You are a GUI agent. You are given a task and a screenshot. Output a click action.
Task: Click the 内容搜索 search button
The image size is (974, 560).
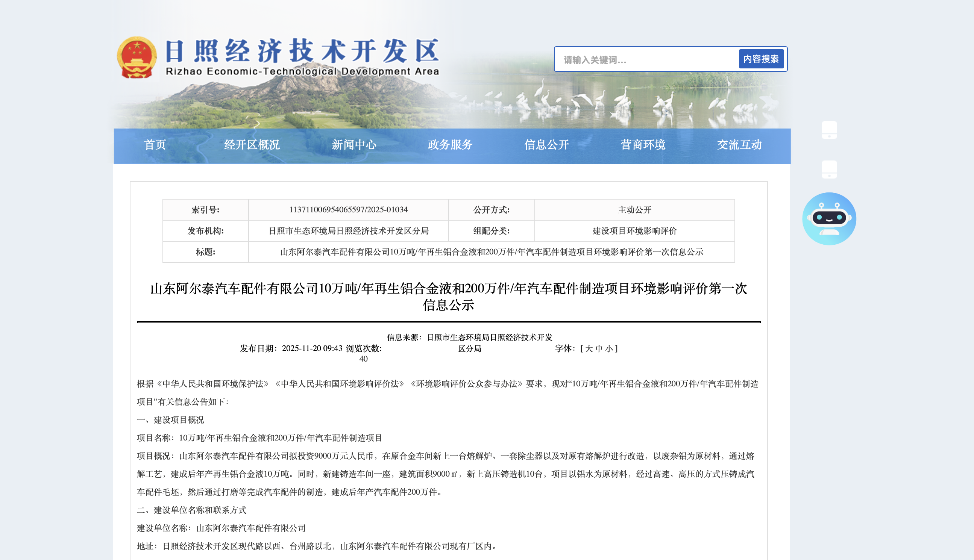[x=760, y=59]
